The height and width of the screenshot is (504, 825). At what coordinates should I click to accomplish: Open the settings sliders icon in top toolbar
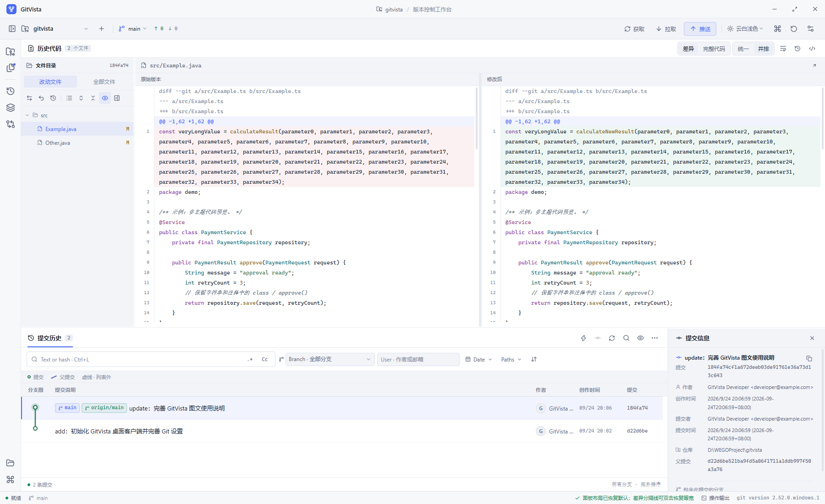pyautogui.click(x=810, y=28)
